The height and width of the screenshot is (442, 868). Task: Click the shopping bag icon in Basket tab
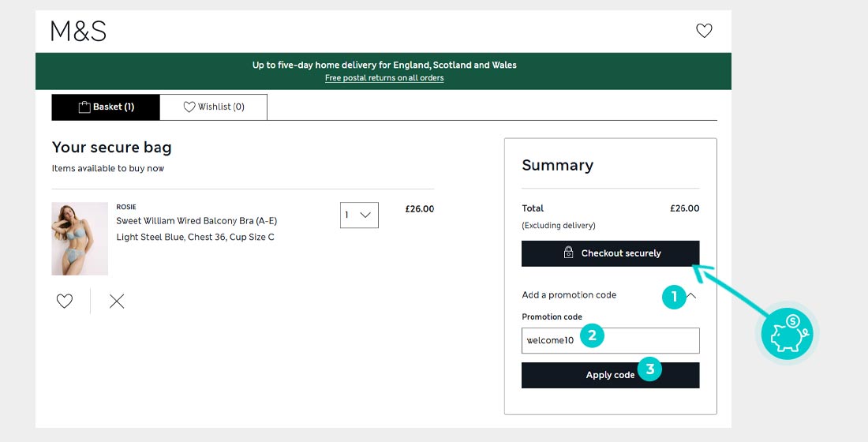click(84, 107)
